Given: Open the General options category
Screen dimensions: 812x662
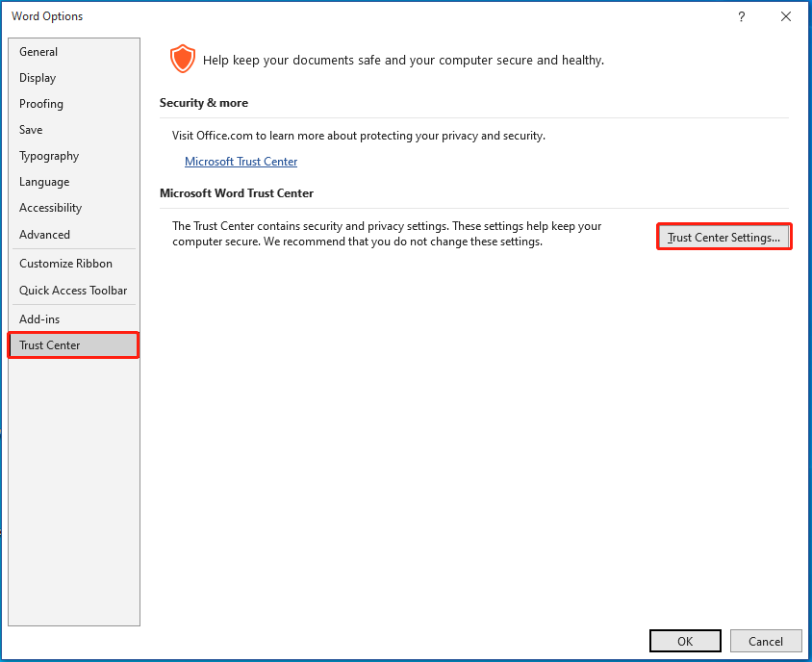Looking at the screenshot, I should click(73, 52).
